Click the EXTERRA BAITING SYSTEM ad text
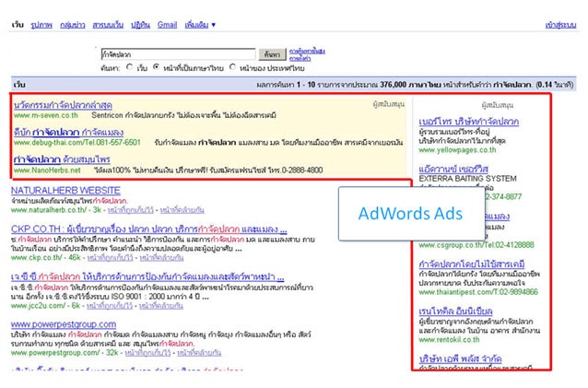This screenshot has height=388, width=588. (467, 179)
